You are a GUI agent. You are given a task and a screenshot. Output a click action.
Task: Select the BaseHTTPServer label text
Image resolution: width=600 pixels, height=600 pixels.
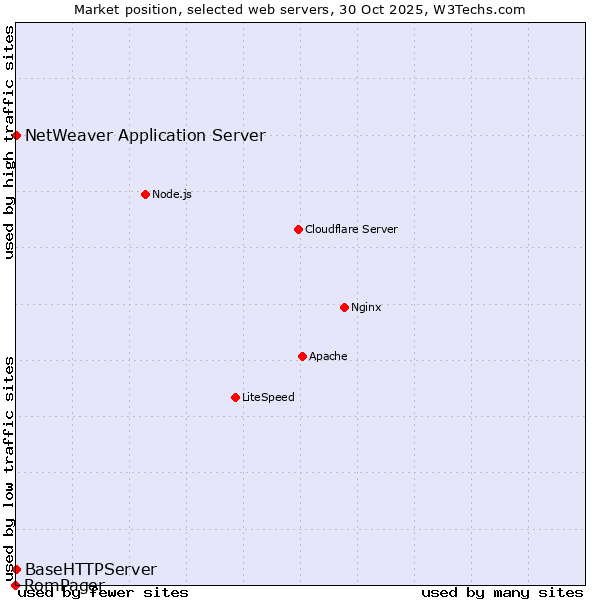(x=91, y=569)
